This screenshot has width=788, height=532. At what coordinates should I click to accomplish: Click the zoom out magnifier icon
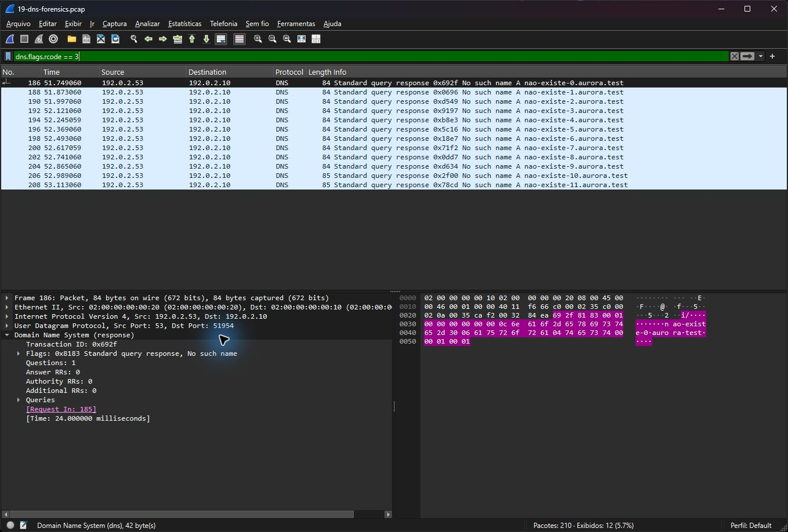click(273, 39)
